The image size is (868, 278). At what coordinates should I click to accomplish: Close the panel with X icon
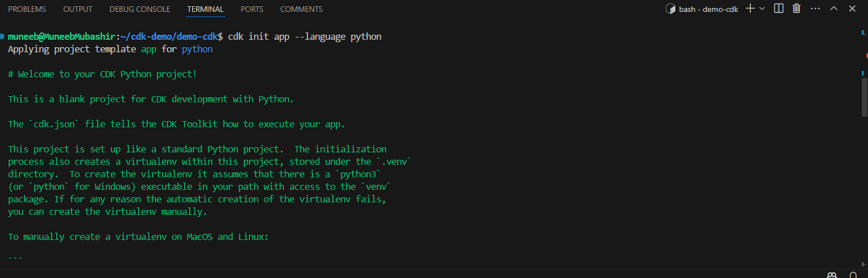(x=853, y=9)
